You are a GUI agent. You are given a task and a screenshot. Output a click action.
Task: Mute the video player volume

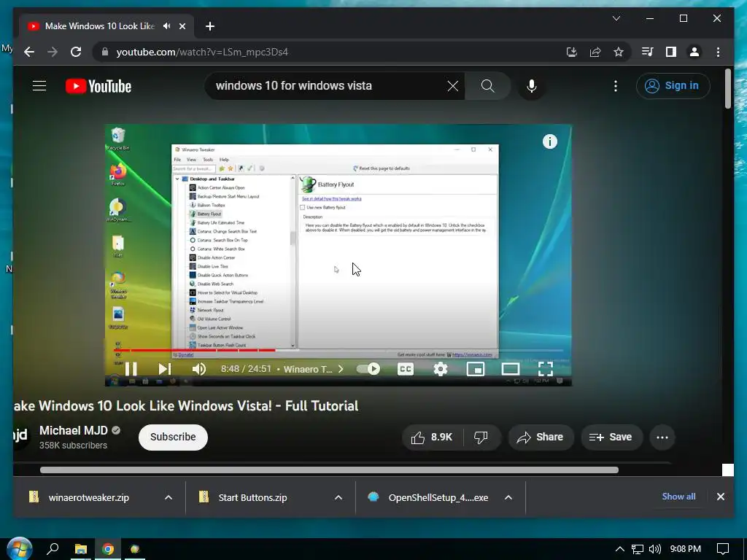coord(198,368)
